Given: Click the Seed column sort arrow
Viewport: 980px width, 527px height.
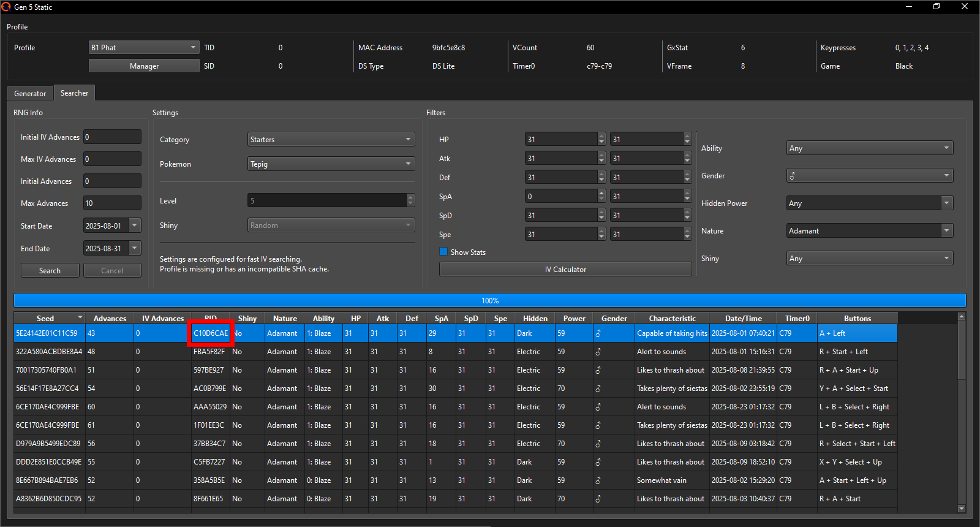Looking at the screenshot, I should (x=80, y=318).
